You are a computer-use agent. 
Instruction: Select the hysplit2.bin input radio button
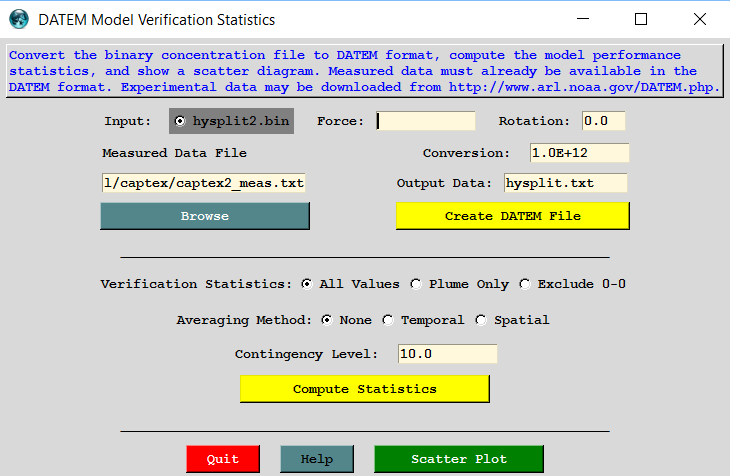[x=180, y=121]
